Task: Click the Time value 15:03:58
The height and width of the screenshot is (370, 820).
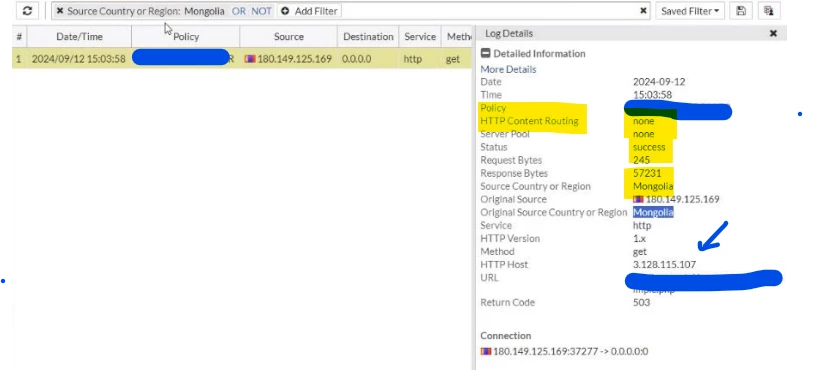Action: tap(652, 95)
